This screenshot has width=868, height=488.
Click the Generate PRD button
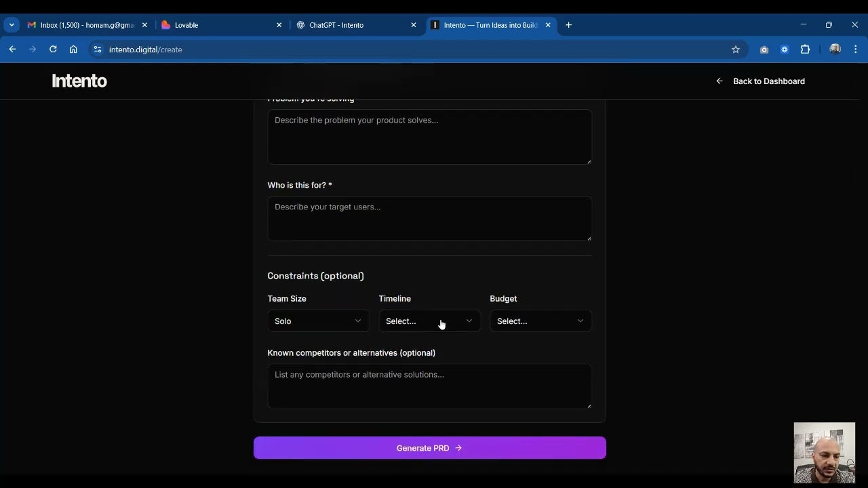pyautogui.click(x=429, y=448)
